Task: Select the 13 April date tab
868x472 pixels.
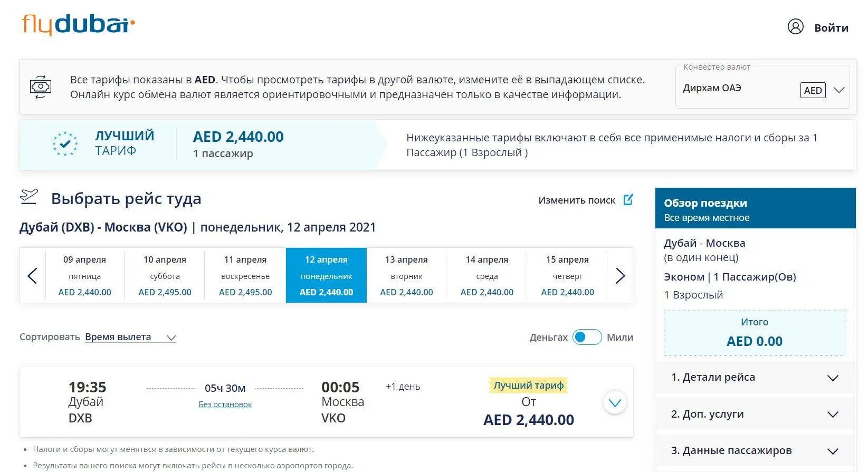Action: pos(406,275)
